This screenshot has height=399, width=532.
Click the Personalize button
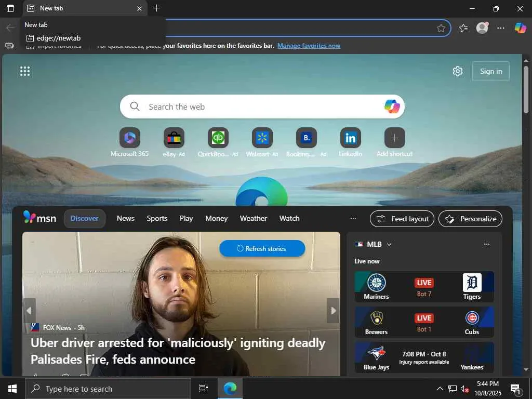470,219
